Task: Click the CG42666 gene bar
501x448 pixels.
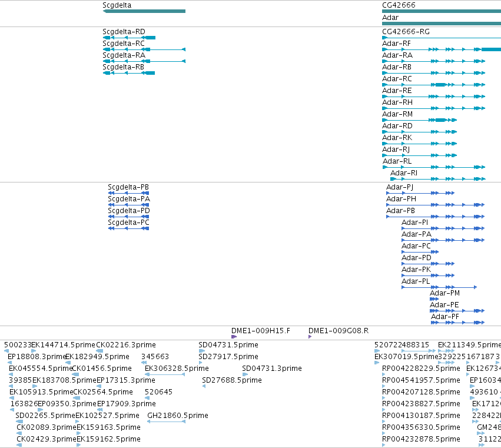Action: pyautogui.click(x=442, y=11)
